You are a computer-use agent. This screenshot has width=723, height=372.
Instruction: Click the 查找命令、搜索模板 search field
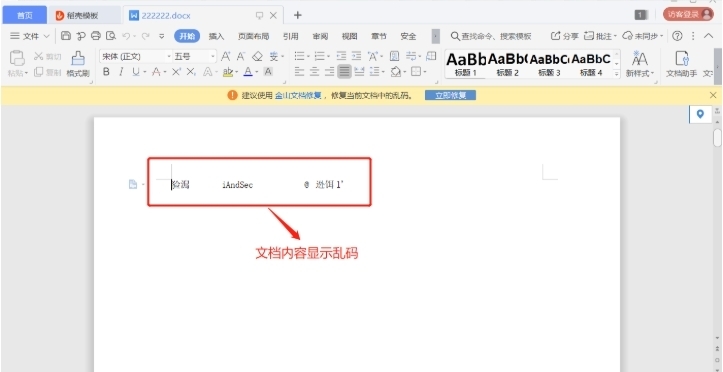click(x=491, y=36)
